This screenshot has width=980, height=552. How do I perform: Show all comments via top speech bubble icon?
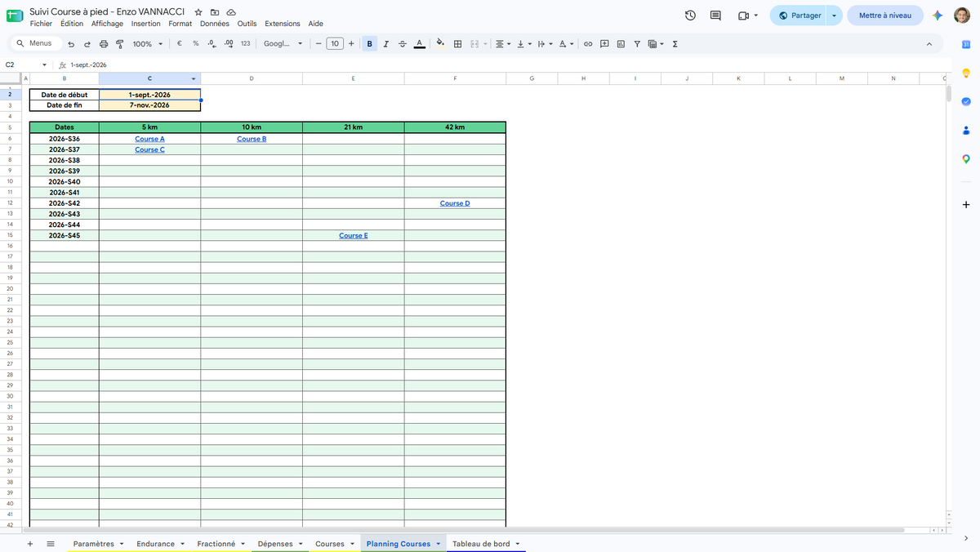click(715, 16)
